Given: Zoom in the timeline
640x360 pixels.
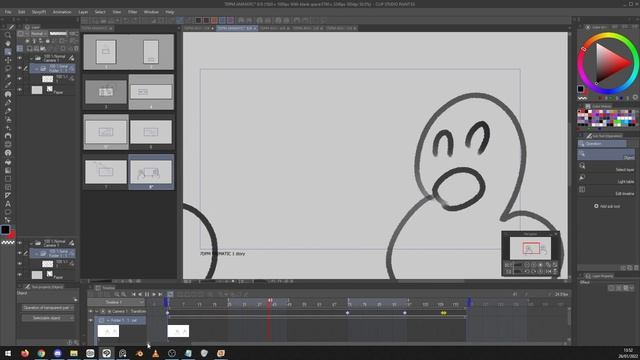Looking at the screenshot, I should (x=124, y=294).
